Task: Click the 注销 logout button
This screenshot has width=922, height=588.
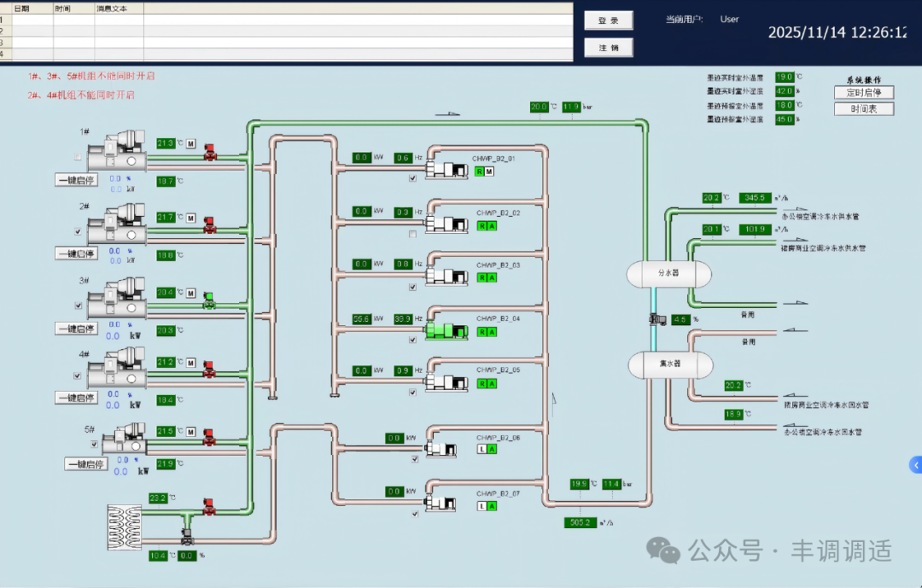Action: click(x=609, y=48)
